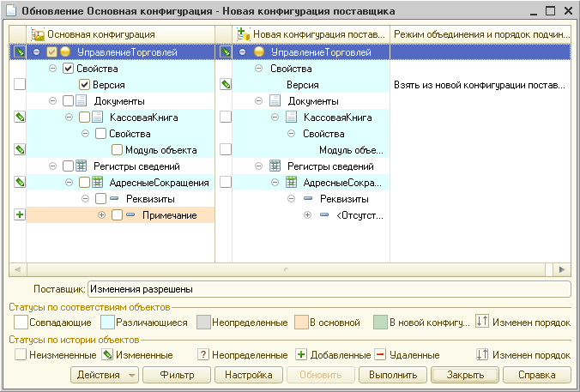
Task: Click the КассоваяКнига document icon in right pane
Action: click(291, 118)
